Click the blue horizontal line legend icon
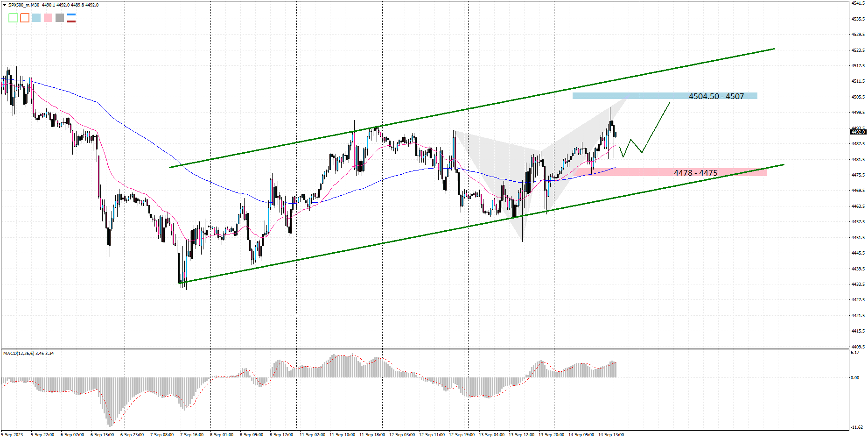868x440 pixels. pyautogui.click(x=71, y=15)
